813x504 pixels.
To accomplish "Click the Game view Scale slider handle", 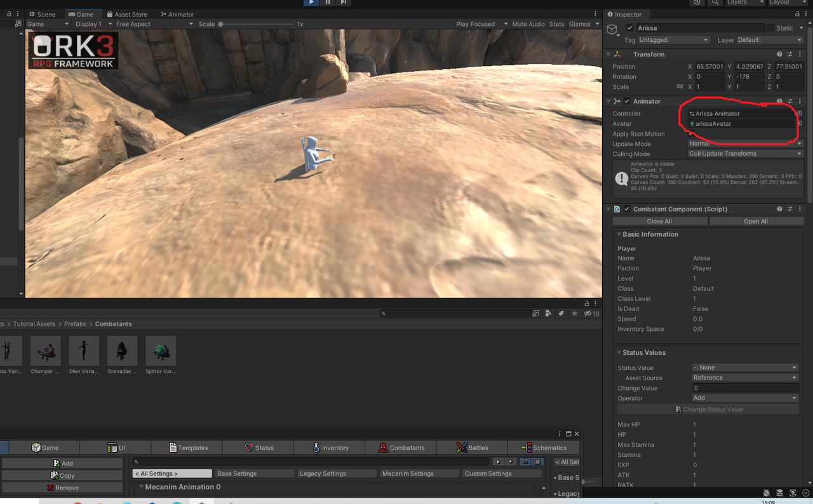I will pos(220,24).
